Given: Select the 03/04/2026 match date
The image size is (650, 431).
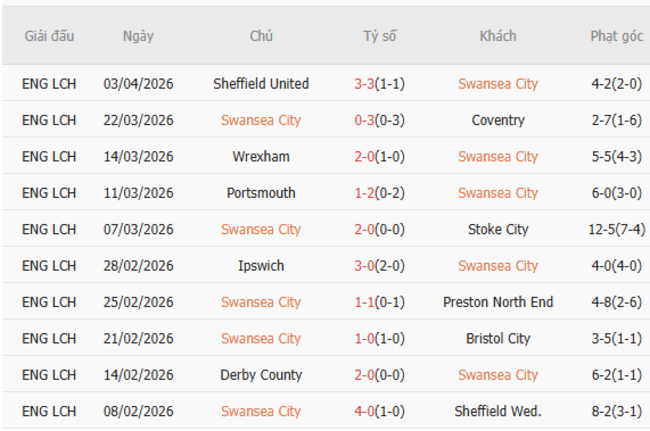Looking at the screenshot, I should (x=138, y=84).
